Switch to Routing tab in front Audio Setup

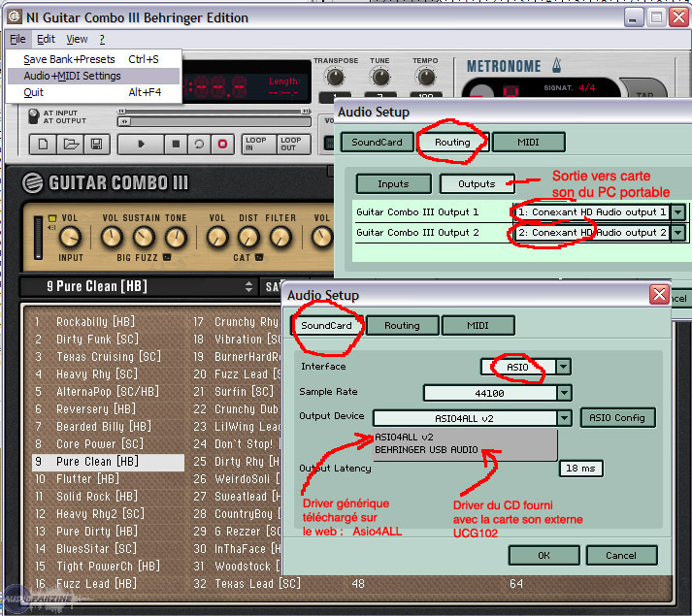[x=402, y=325]
